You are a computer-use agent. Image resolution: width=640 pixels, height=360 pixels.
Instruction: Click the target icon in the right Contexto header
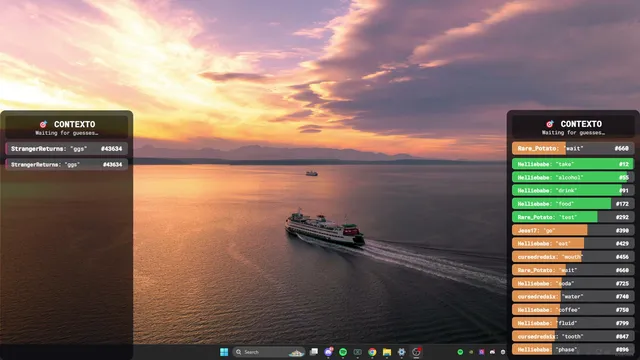tap(550, 124)
